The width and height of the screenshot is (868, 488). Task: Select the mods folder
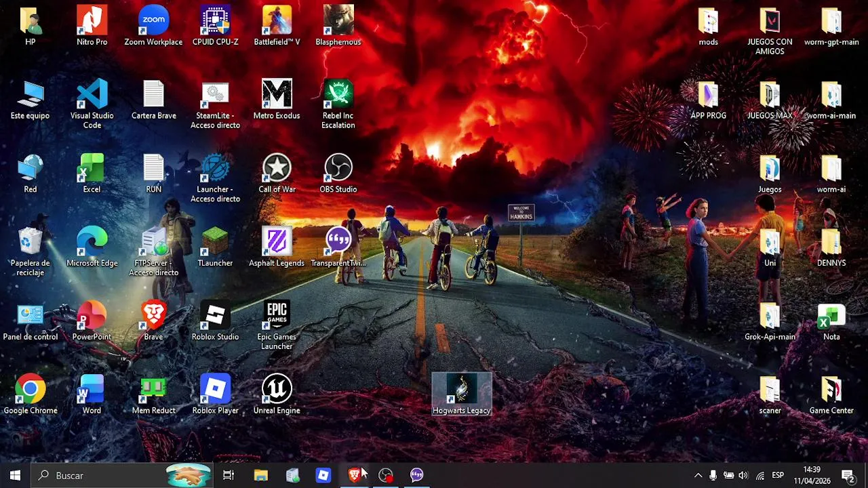tap(708, 26)
